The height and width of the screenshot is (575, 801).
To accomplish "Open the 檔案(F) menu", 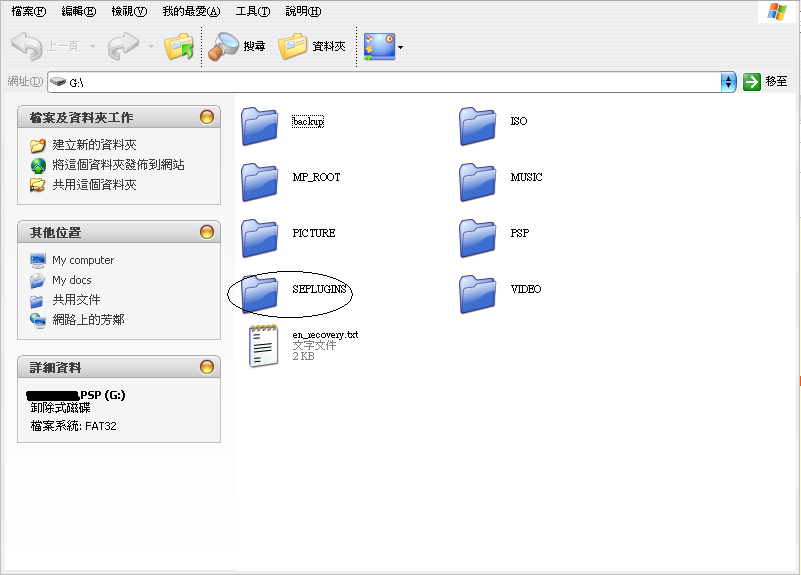I will pyautogui.click(x=28, y=11).
